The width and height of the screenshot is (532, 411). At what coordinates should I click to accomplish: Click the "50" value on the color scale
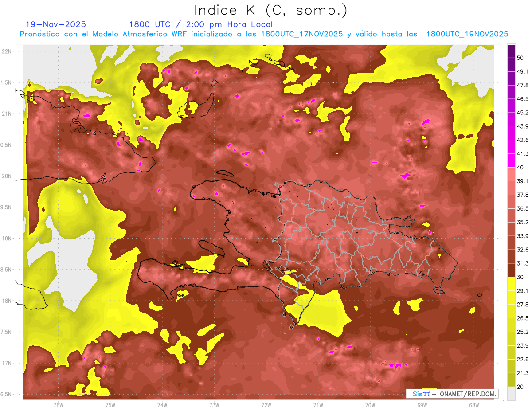(x=521, y=58)
